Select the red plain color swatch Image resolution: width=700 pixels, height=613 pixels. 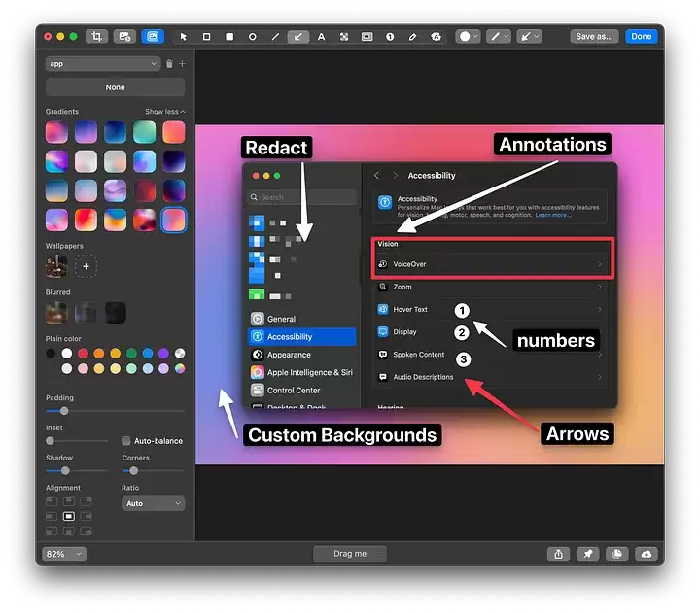(83, 354)
